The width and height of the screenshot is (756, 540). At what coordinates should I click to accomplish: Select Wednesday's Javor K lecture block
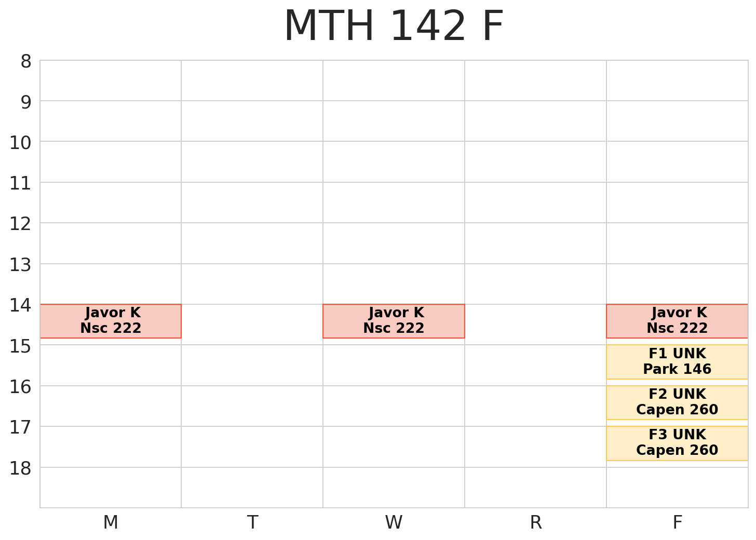click(x=394, y=321)
